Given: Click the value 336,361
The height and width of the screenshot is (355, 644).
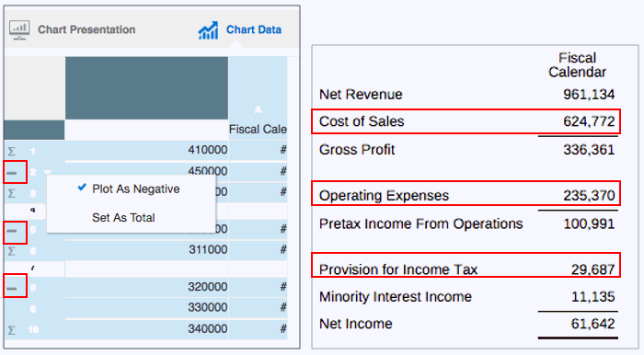Looking at the screenshot, I should point(589,149).
